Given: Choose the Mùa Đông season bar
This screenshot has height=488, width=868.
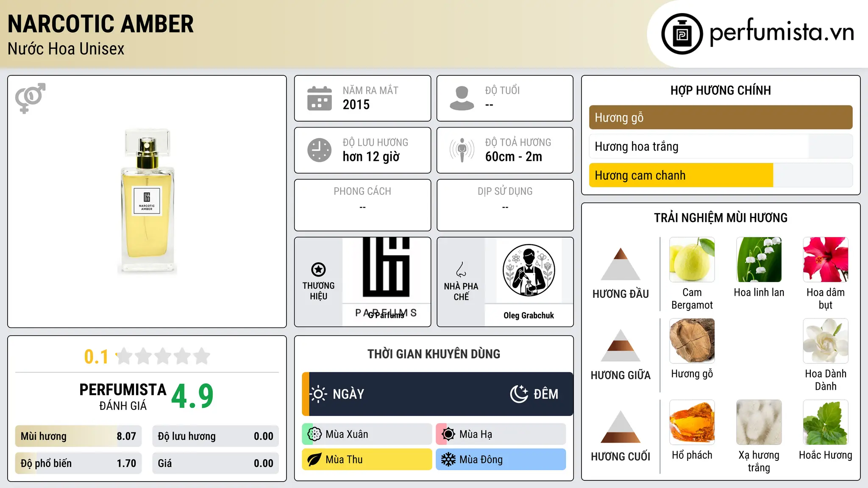Looking at the screenshot, I should pyautogui.click(x=501, y=460).
